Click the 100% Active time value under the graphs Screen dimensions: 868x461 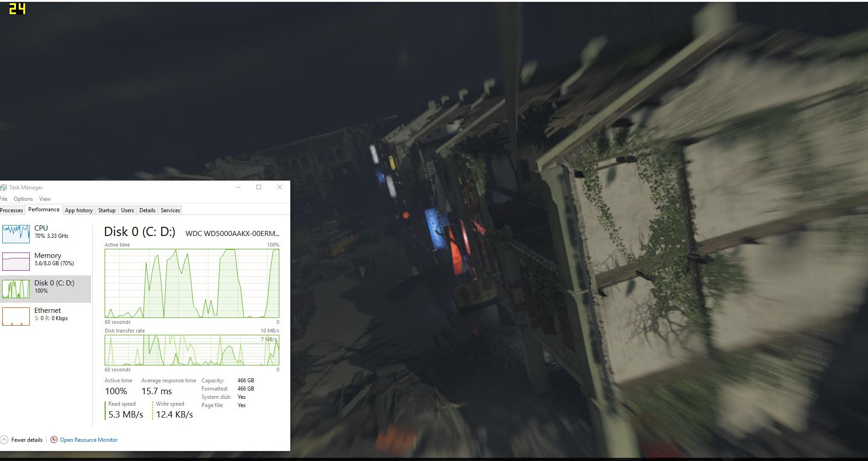(x=116, y=391)
